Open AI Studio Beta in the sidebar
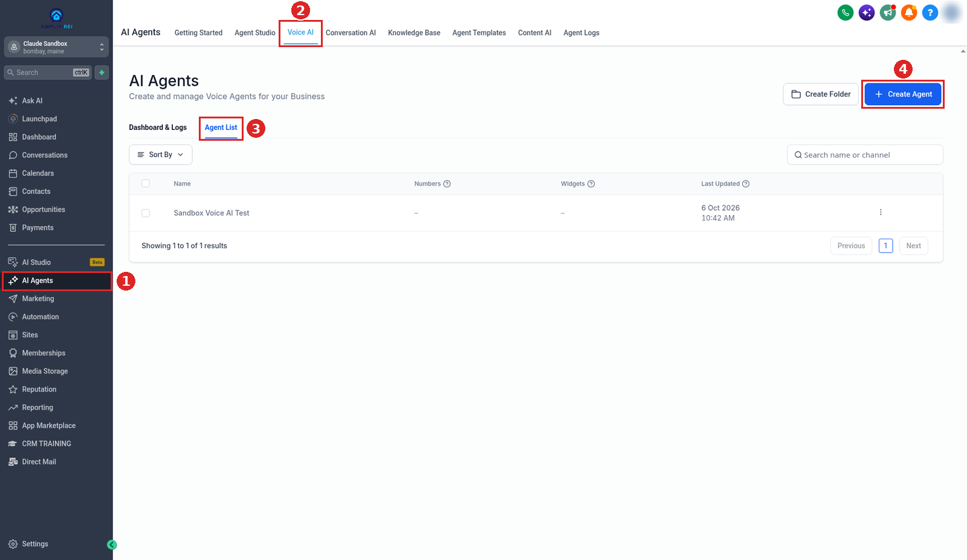The image size is (967, 560). point(56,262)
